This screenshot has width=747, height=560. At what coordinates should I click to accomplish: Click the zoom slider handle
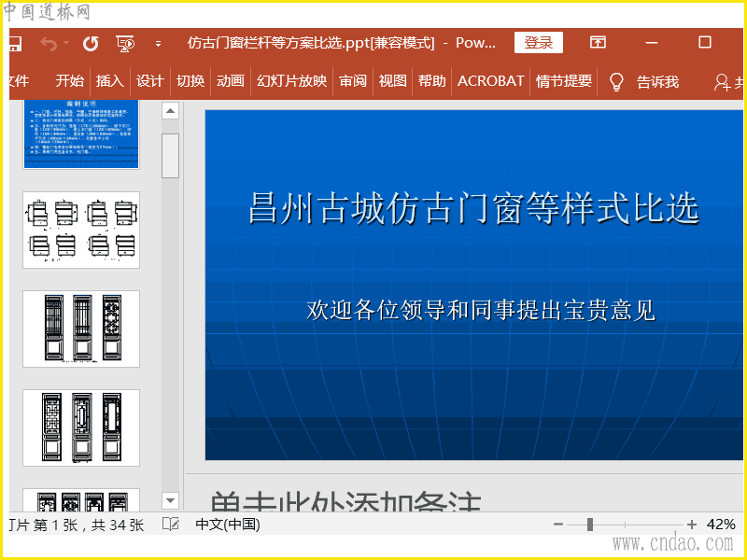click(590, 525)
